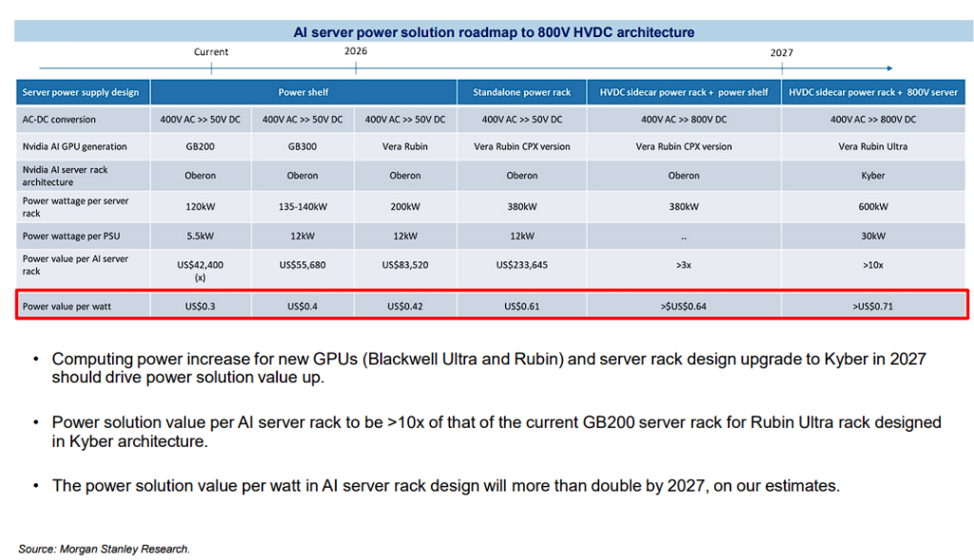Click the 'Current' timeline marker

tap(211, 52)
